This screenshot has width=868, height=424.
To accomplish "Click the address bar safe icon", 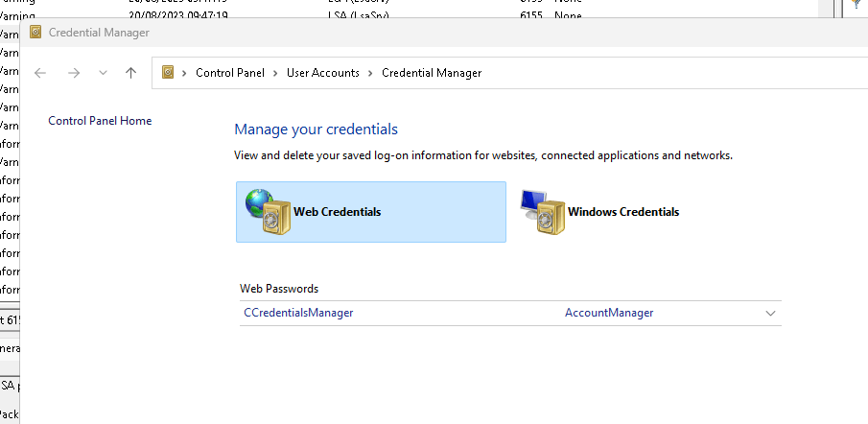I will tap(168, 73).
